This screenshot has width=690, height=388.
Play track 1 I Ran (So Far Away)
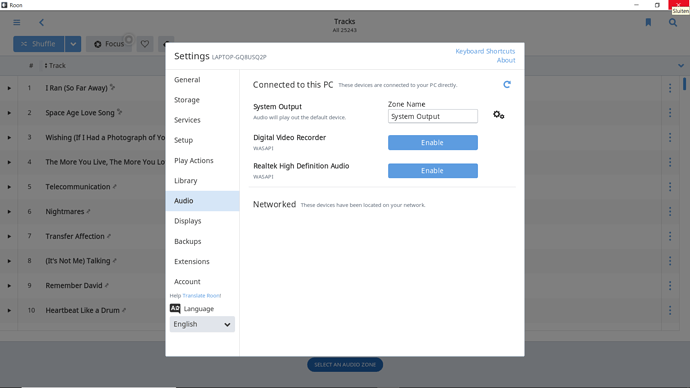[x=9, y=88]
